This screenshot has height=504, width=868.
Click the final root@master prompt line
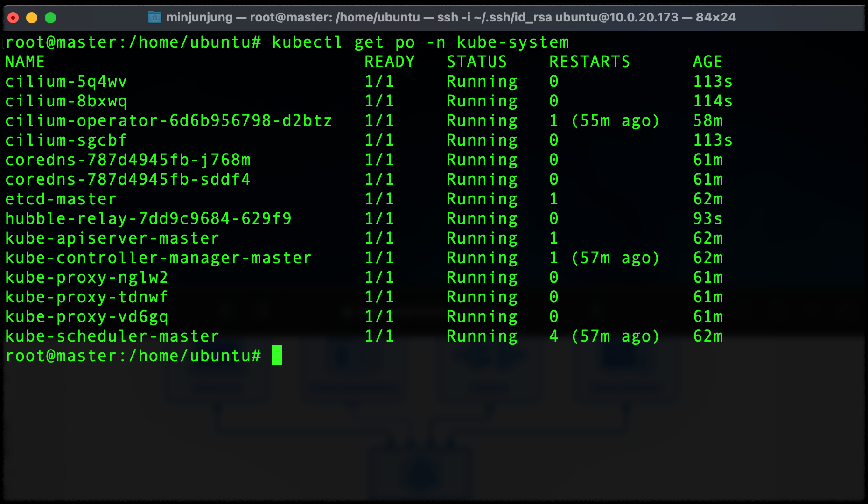click(x=133, y=356)
